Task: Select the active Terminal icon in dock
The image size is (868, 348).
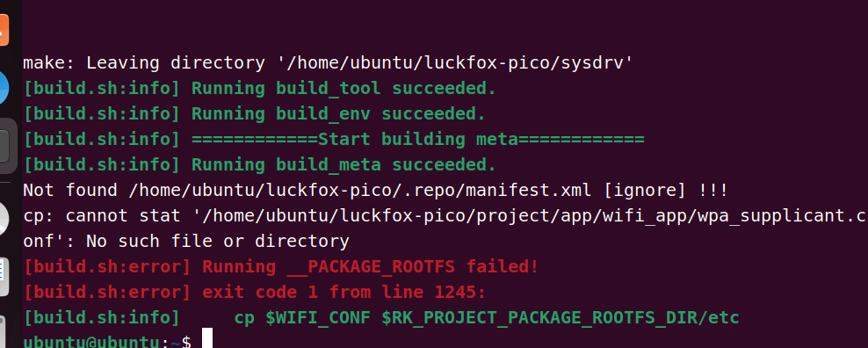Action: (x=5, y=146)
